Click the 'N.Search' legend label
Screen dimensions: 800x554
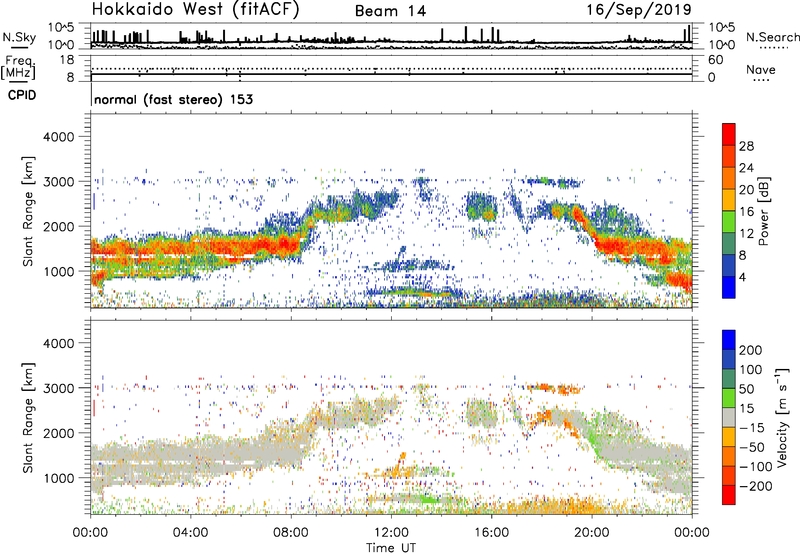[x=772, y=37]
